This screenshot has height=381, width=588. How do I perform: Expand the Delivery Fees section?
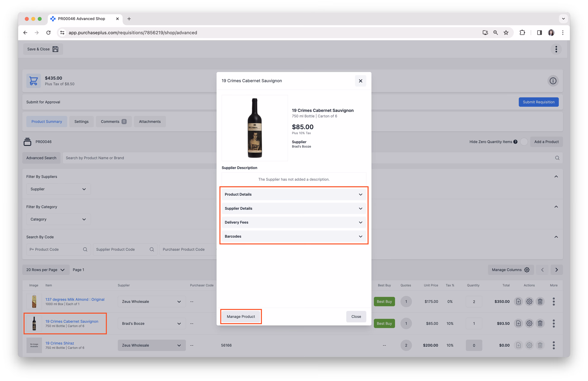point(294,222)
